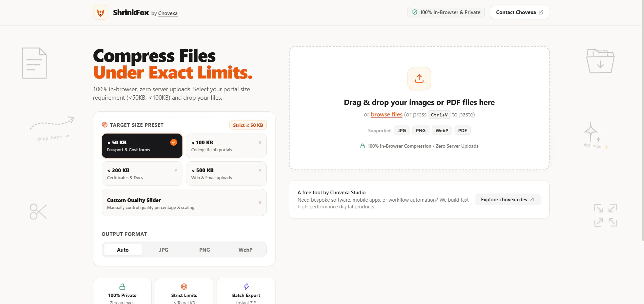Click the orange checkmark on the 50 KB preset

pos(174,142)
